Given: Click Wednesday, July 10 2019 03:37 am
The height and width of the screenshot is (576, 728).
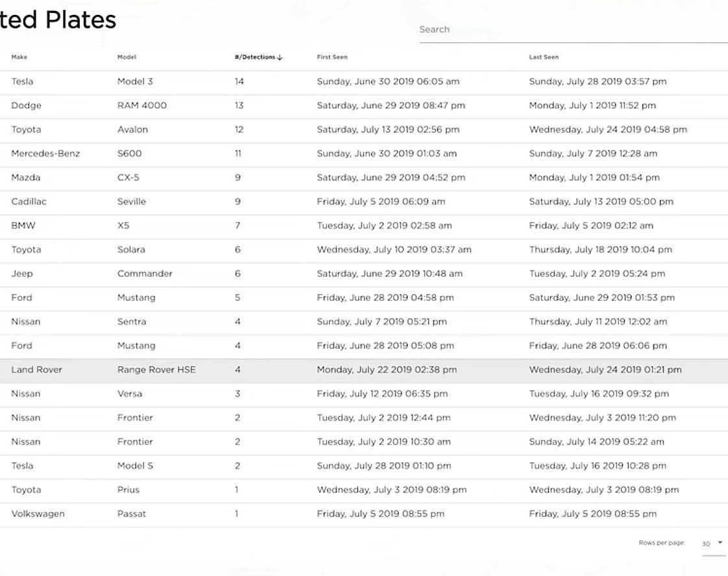Looking at the screenshot, I should coord(394,250).
